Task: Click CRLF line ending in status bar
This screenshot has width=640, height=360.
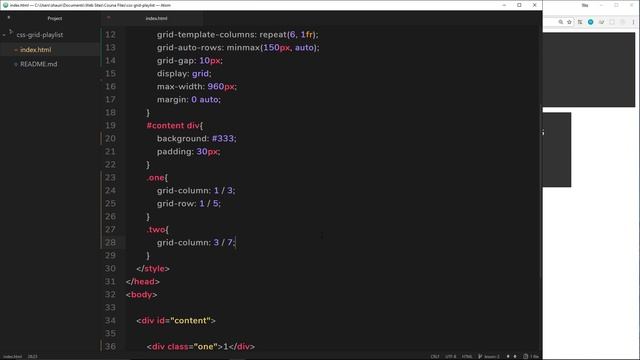Action: (435, 356)
